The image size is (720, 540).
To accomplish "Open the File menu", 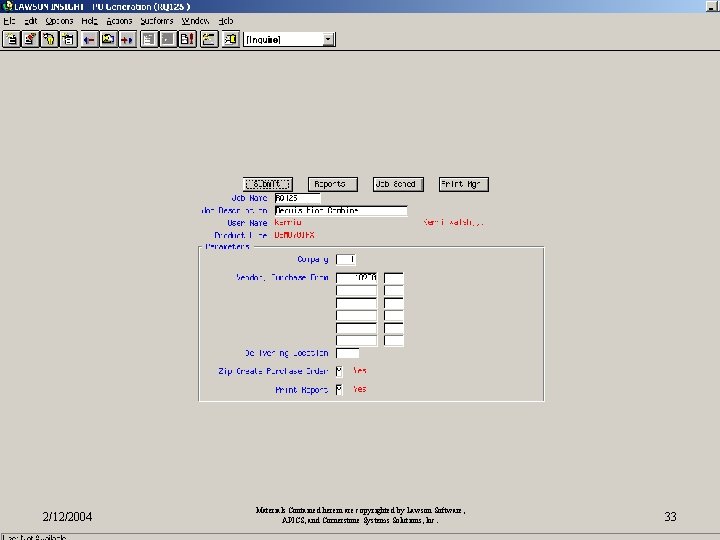I will tap(9, 21).
